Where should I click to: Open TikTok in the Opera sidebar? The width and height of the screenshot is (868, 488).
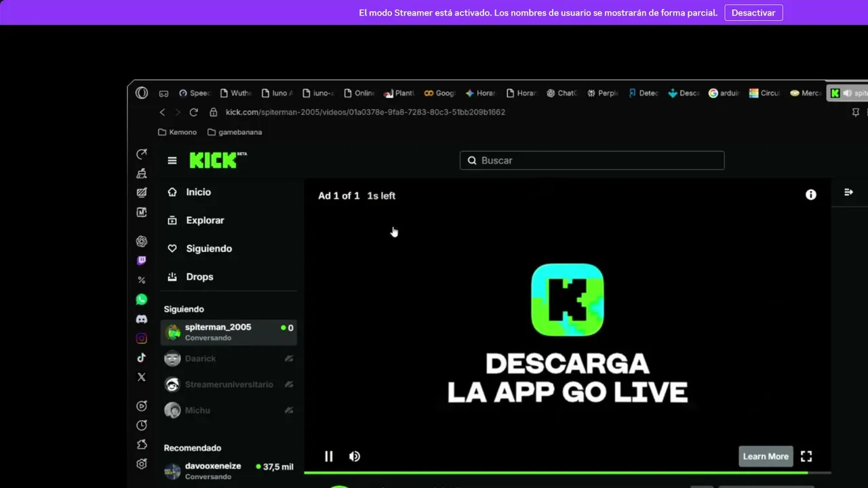coord(142,357)
